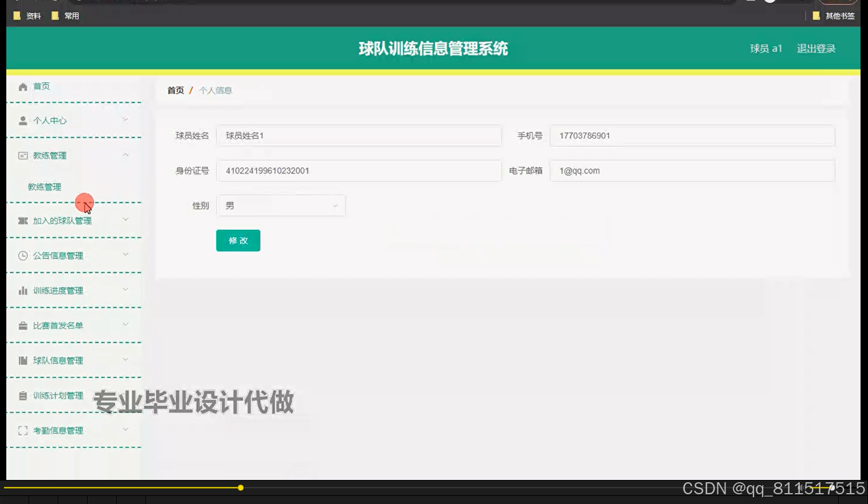Click the 考勤信息管理 bracket icon
868x504 pixels.
point(22,430)
